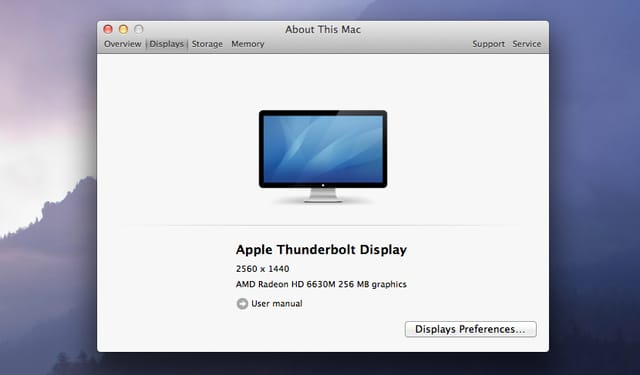Screen dimensions: 640x375
Task: Click the AMD Radeon HD 6630M graphics line
Action: (321, 284)
